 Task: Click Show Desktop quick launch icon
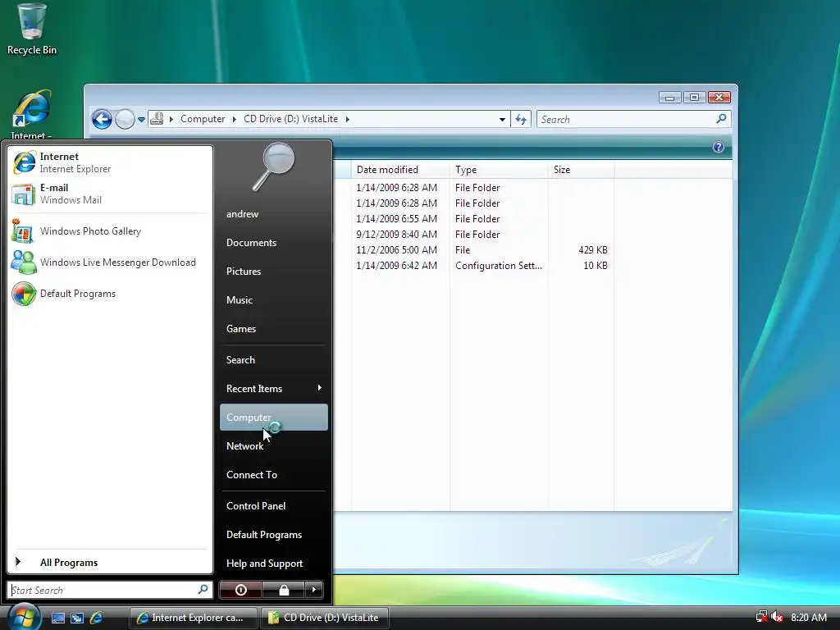[58, 618]
